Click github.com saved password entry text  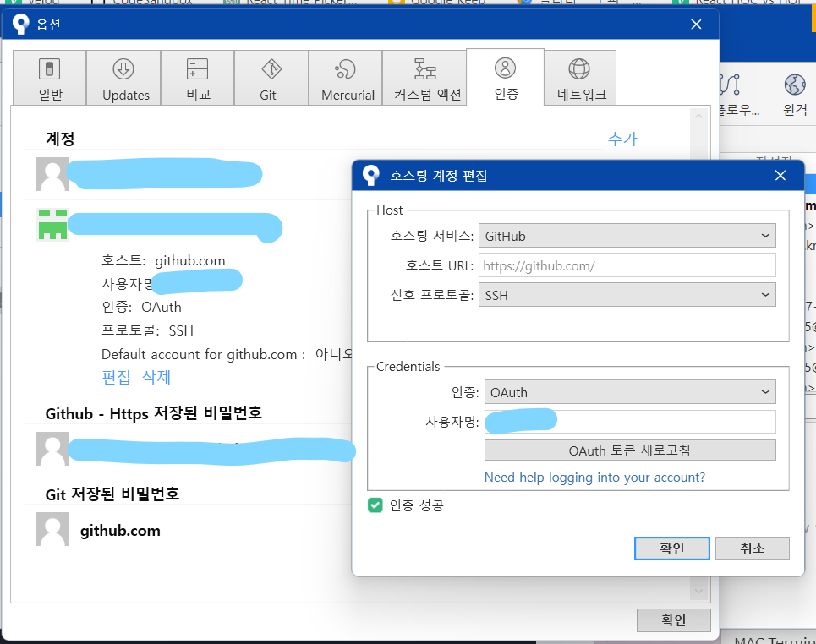(x=120, y=530)
